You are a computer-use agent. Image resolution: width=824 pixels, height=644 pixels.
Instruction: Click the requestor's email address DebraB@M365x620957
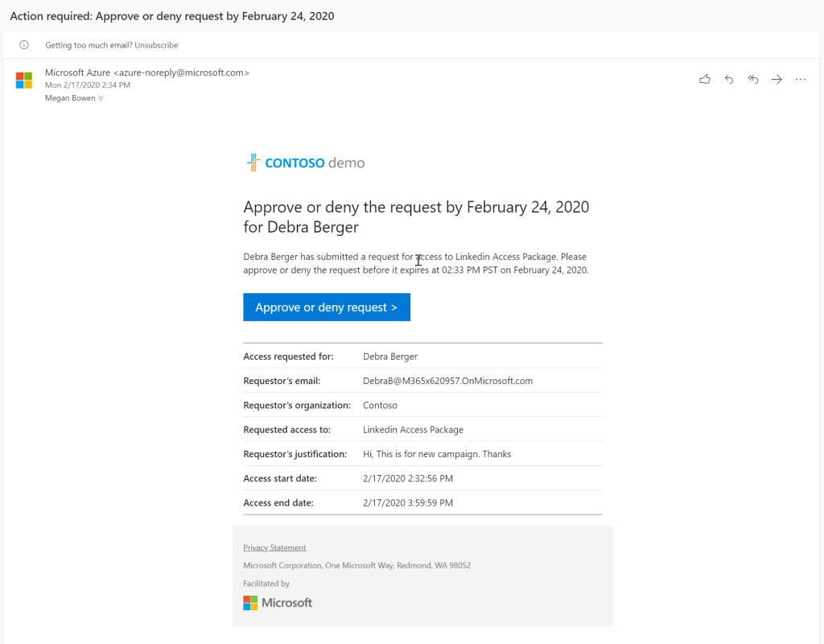[447, 381]
